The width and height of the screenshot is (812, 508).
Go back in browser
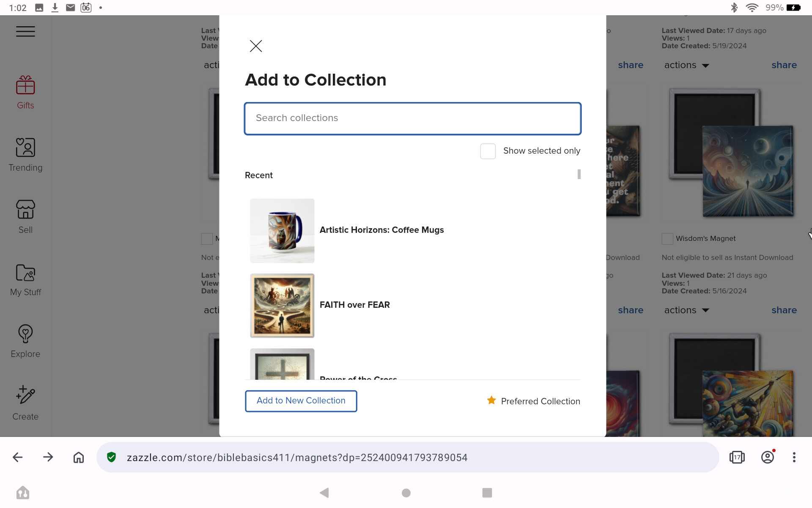[18, 457]
